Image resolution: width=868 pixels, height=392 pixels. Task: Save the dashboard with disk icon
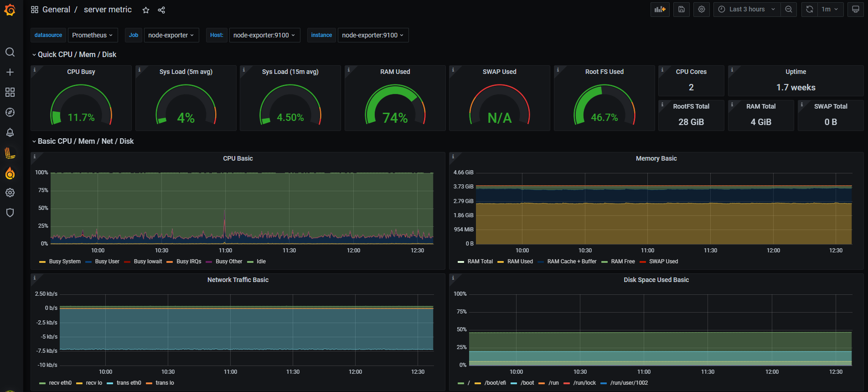pyautogui.click(x=682, y=9)
